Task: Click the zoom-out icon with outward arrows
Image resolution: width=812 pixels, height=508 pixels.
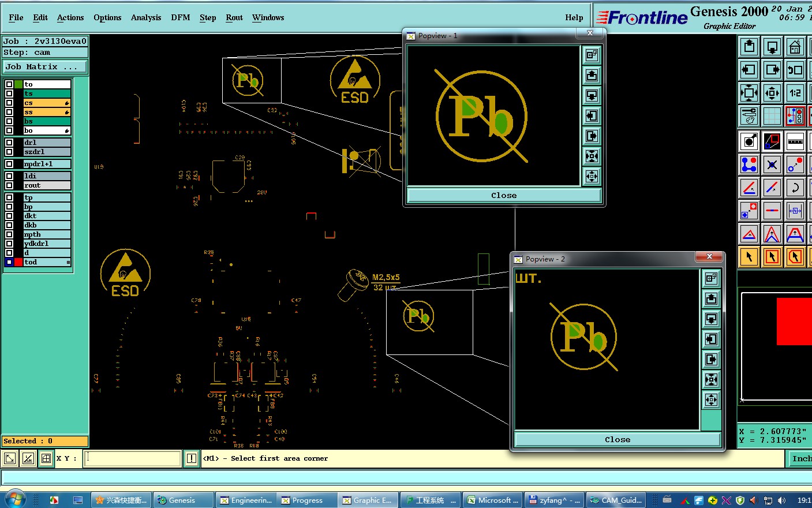Action: coord(749,93)
